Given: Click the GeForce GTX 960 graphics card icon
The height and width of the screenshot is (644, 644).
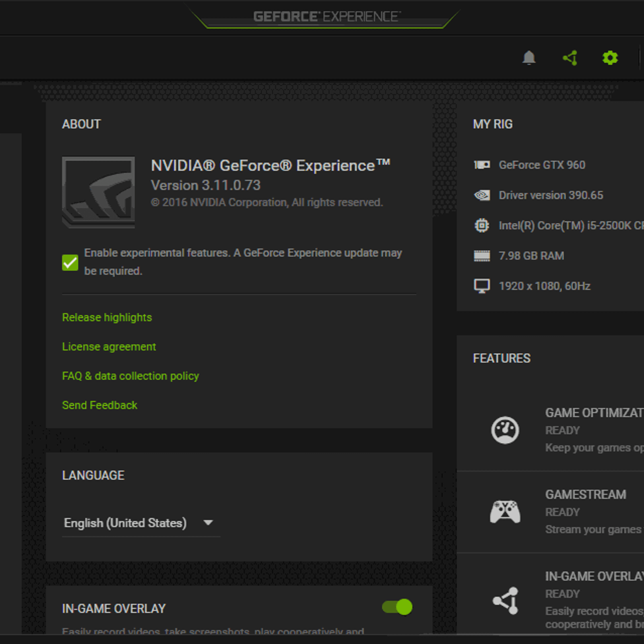Looking at the screenshot, I should coord(482,165).
